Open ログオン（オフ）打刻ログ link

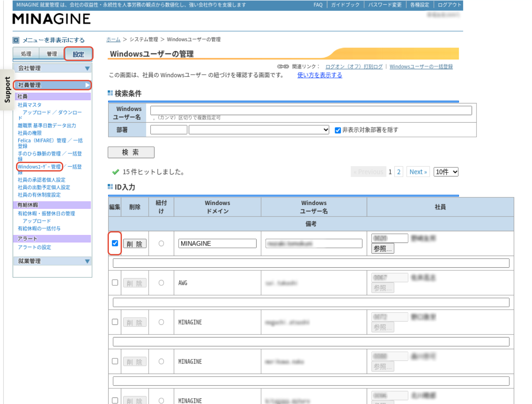[x=354, y=67]
